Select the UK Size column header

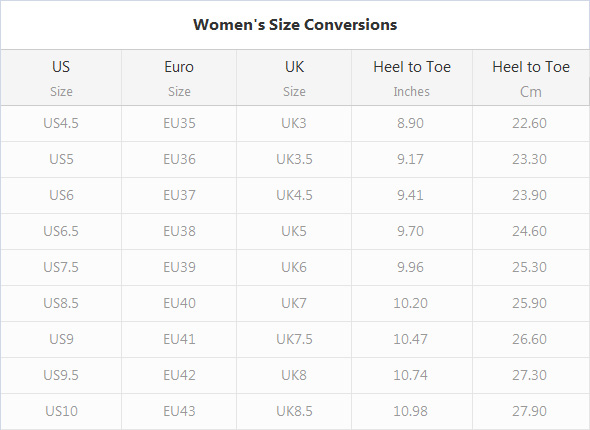pos(294,78)
